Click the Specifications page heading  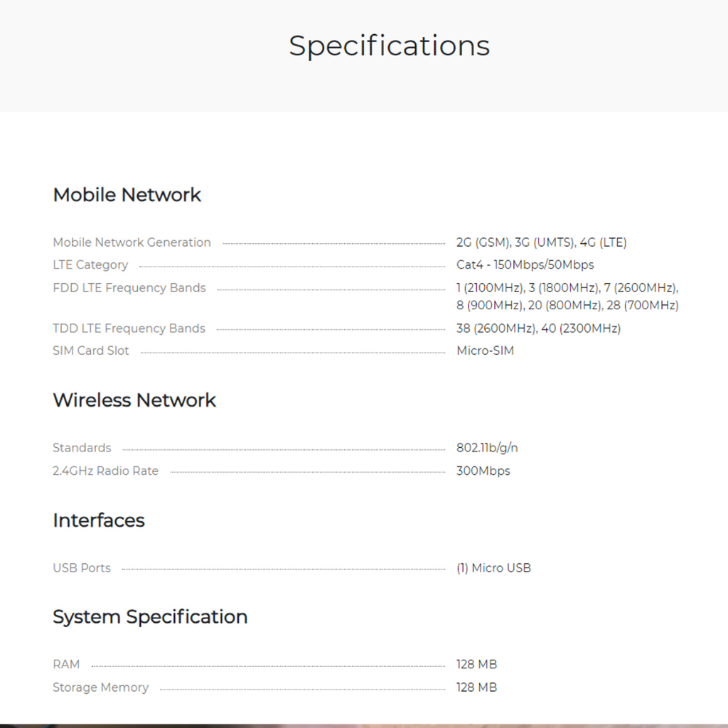[x=389, y=46]
